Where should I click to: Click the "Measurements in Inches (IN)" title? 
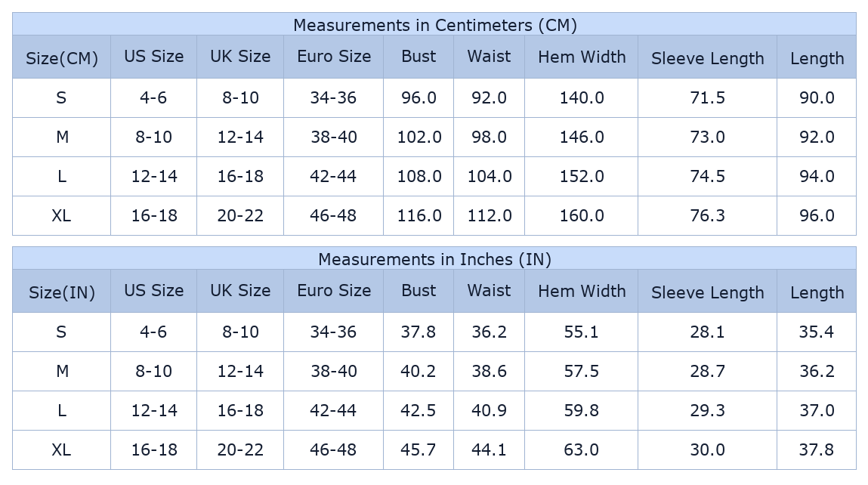tap(434, 259)
